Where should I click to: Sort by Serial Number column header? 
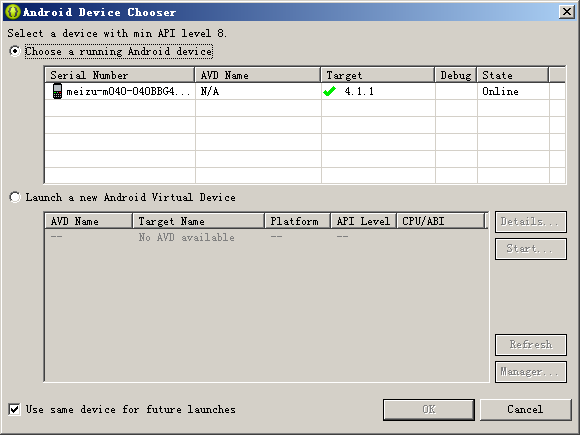pos(120,75)
